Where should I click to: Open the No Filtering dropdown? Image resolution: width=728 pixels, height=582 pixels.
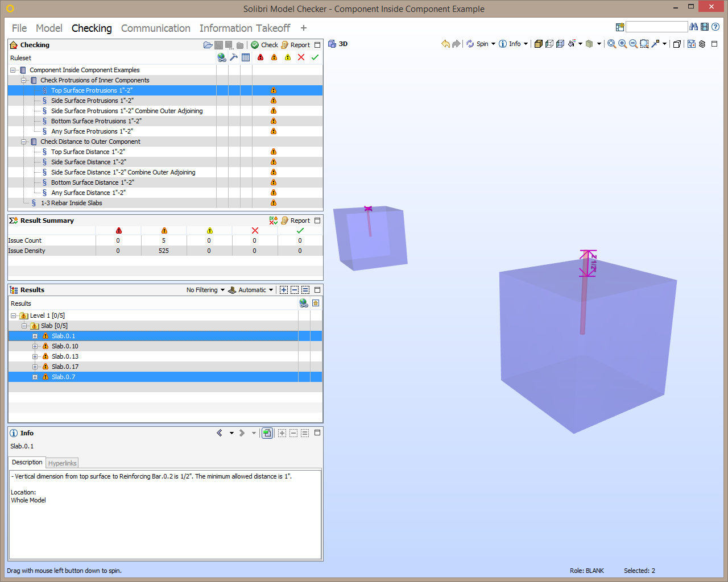pos(205,290)
